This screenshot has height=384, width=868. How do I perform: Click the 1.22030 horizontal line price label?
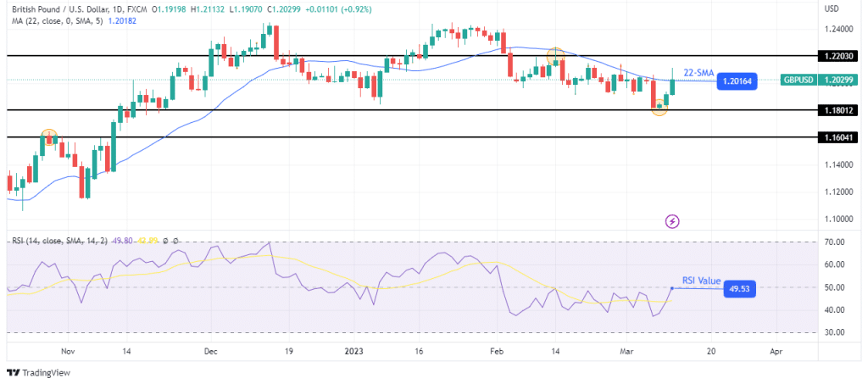pos(838,56)
